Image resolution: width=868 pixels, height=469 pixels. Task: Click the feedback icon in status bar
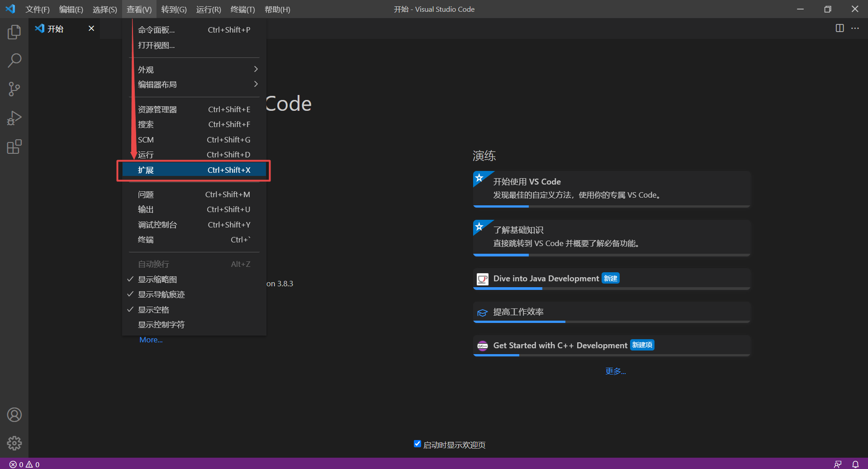(x=838, y=464)
